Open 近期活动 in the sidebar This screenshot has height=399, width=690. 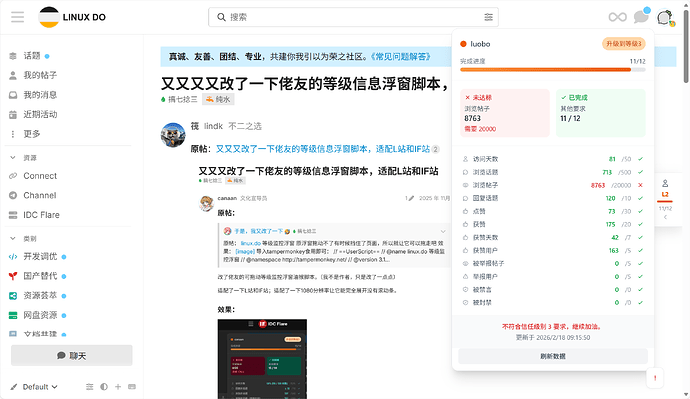[x=40, y=114]
